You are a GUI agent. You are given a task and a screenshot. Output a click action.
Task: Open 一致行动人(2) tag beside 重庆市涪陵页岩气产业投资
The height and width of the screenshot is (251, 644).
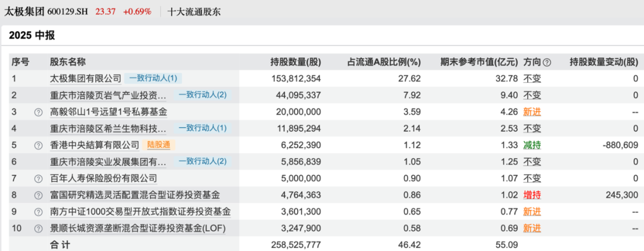[203, 95]
